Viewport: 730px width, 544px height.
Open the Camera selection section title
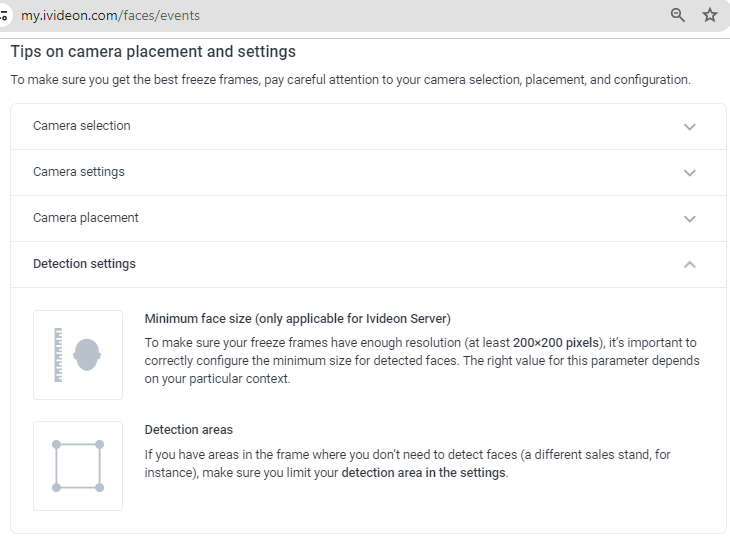click(81, 126)
